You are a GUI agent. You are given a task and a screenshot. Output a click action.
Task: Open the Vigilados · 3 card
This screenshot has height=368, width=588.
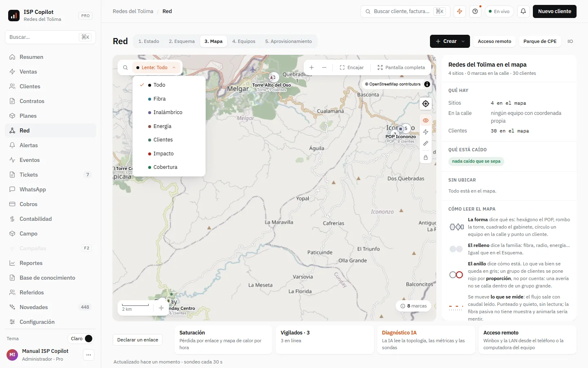click(325, 340)
